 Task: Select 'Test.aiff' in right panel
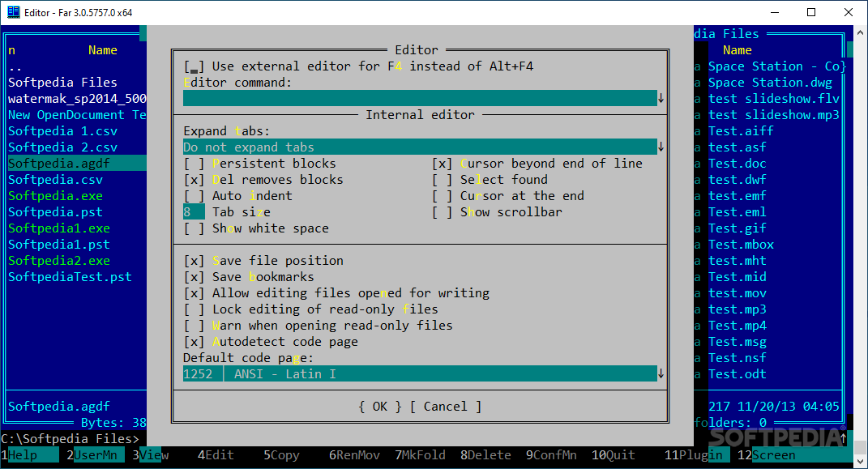coord(741,131)
